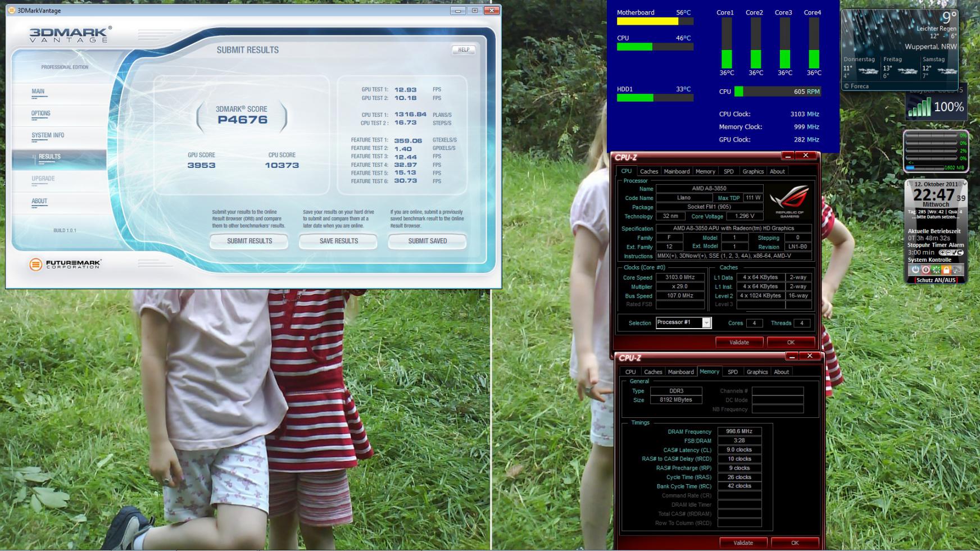The image size is (980, 551).
Task: Switch to Mainboard tab in upper CPU-Z window
Action: (677, 171)
